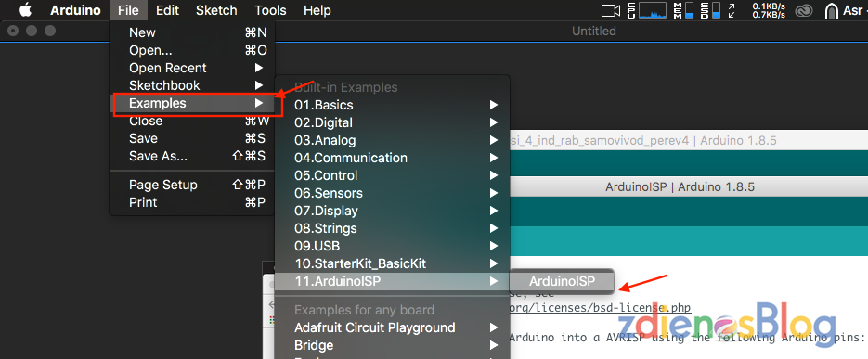Expand the 04.Communication examples submenu
The image size is (868, 359).
click(393, 158)
